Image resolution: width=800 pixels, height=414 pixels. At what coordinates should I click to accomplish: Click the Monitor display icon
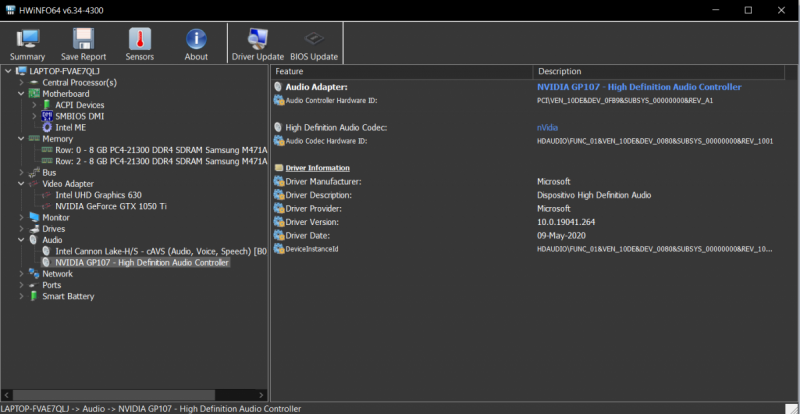point(34,217)
